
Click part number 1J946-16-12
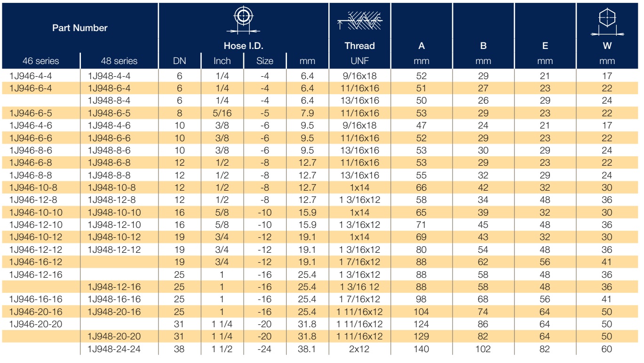(36, 262)
